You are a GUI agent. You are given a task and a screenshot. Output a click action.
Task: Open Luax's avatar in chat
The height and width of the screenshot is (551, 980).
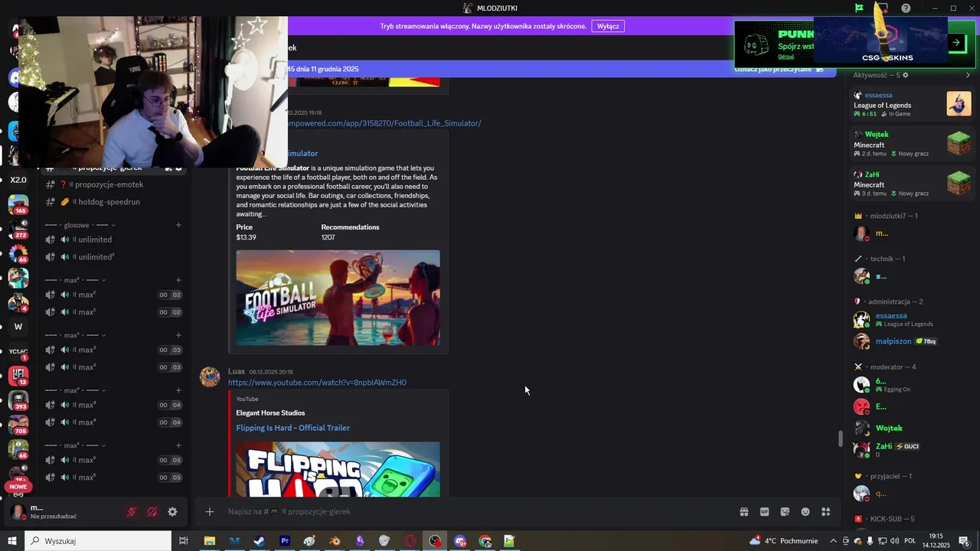[210, 377]
